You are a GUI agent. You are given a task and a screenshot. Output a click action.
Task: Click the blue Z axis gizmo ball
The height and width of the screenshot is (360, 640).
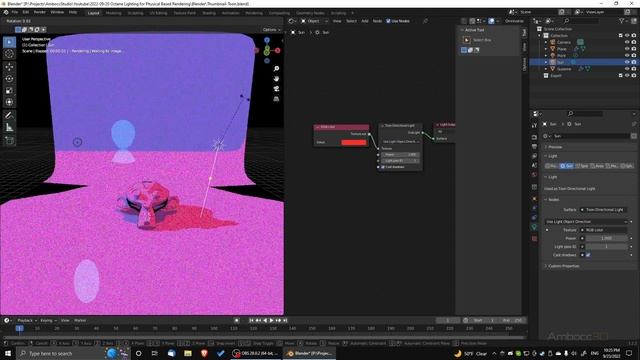267,40
